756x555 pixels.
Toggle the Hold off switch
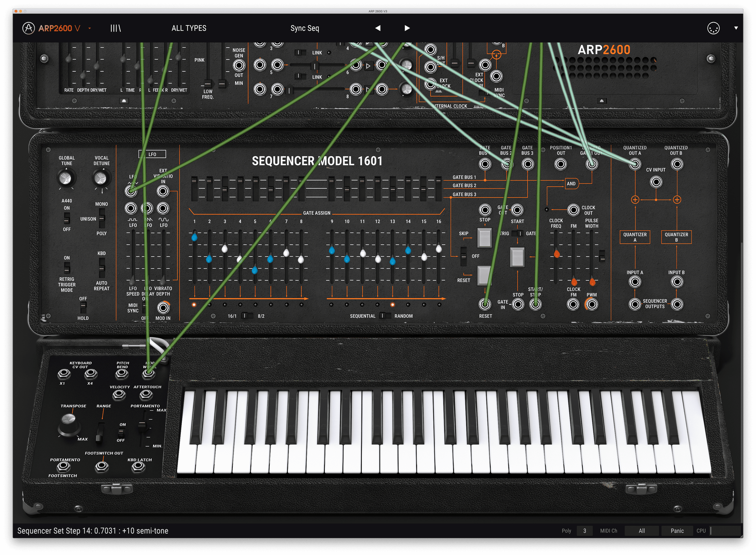tap(83, 308)
